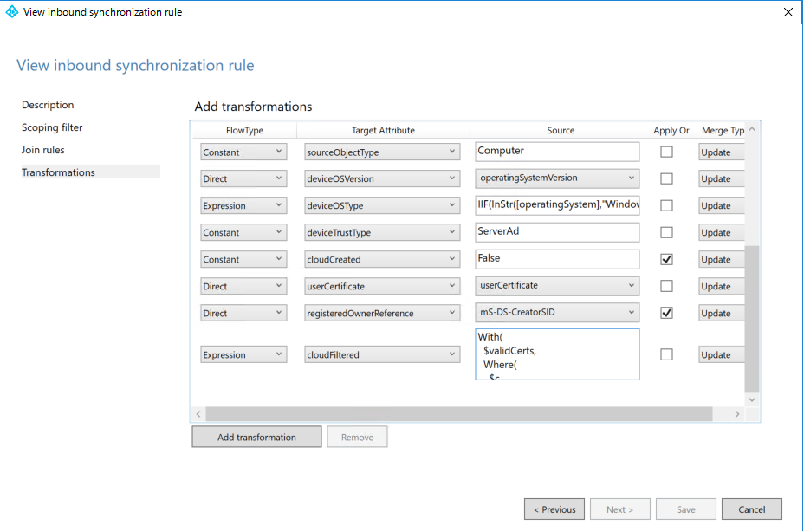Click the Save button

pos(686,509)
